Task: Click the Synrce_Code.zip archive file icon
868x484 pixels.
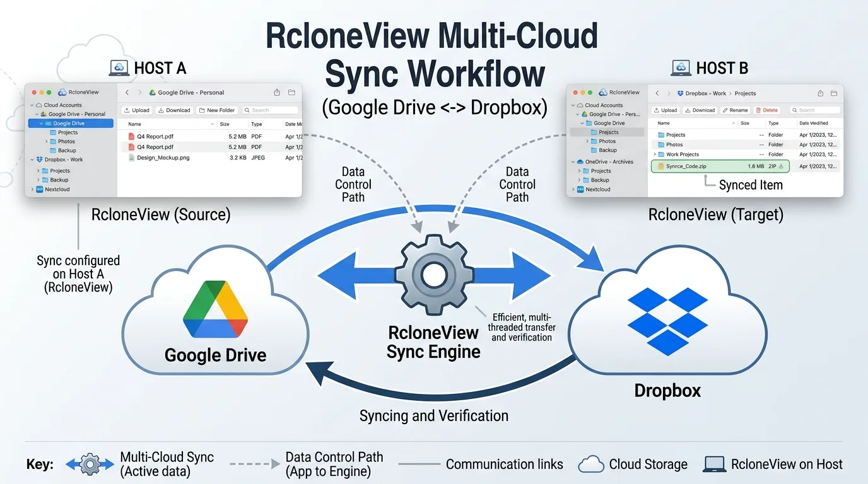Action: point(661,166)
